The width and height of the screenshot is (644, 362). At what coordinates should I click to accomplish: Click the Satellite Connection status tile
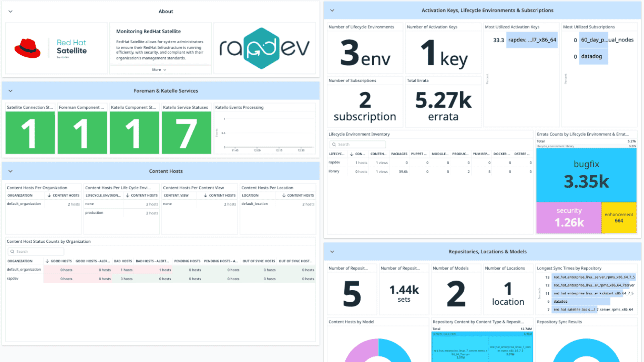(x=30, y=133)
